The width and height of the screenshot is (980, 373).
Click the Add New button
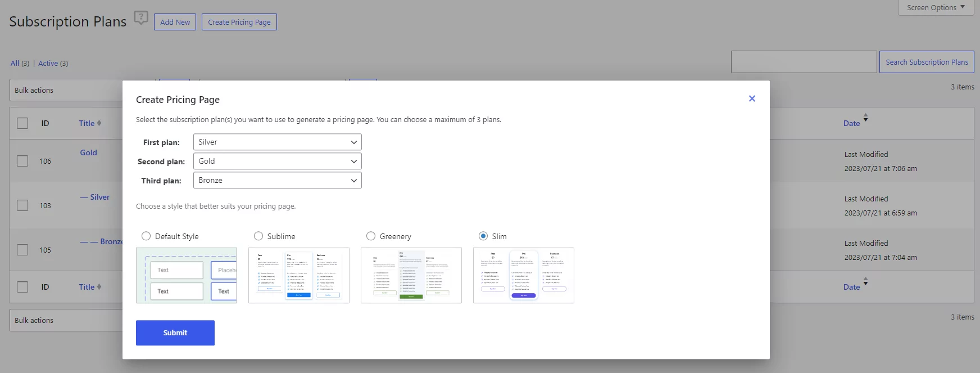[175, 22]
